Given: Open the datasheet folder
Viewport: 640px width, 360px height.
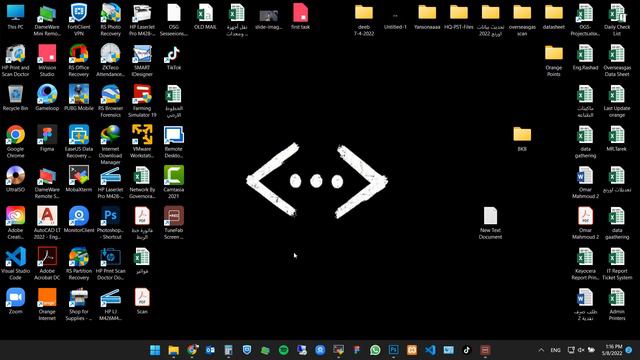Looking at the screenshot, I should 554,17.
